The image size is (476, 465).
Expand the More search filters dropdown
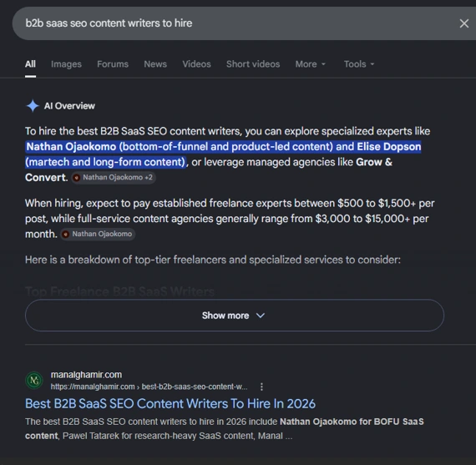coord(311,64)
